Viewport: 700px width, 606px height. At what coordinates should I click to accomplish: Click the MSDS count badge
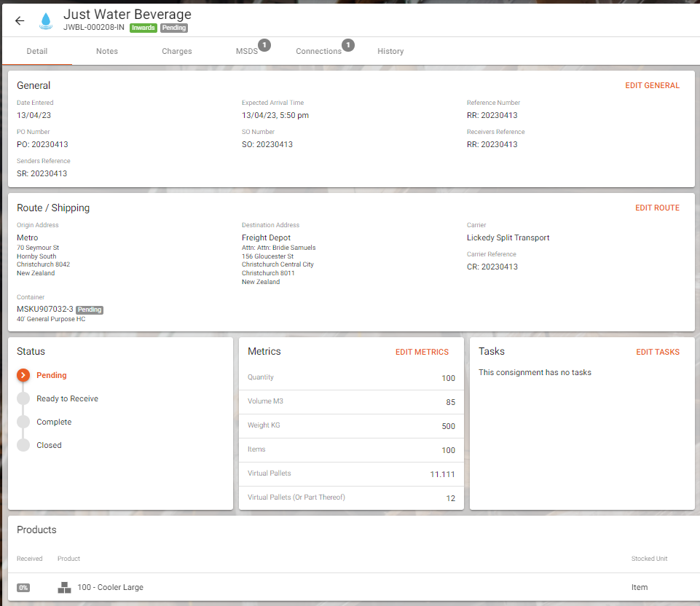click(264, 45)
